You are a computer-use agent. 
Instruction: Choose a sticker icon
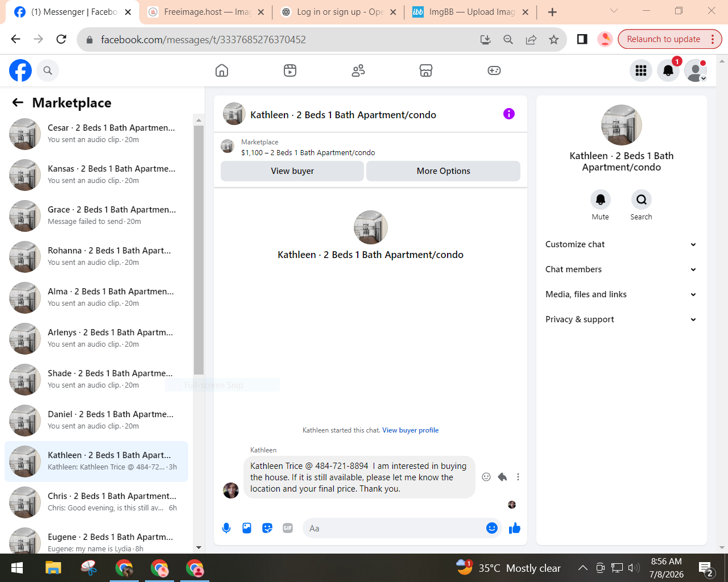click(x=267, y=528)
